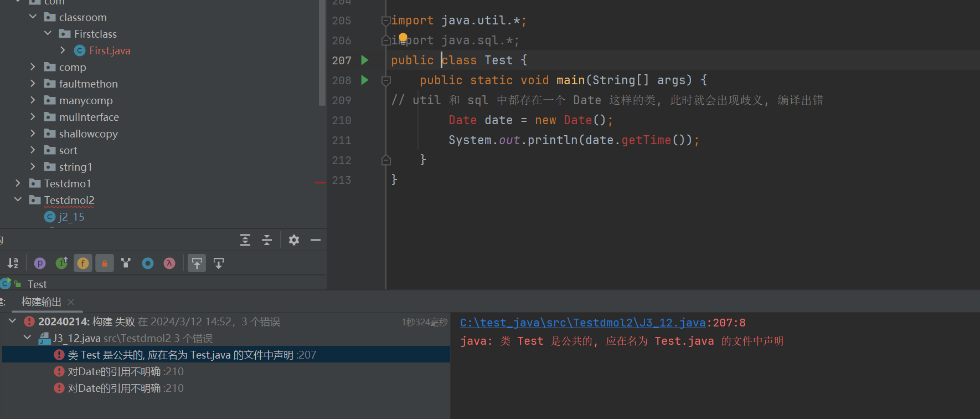980x419 pixels.
Task: Run main method from line 208 gutter
Action: coord(365,80)
